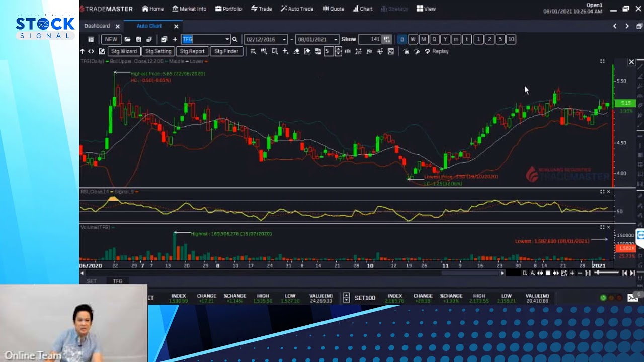
Task: Click the bars apply icon next to 141
Action: 387,39
